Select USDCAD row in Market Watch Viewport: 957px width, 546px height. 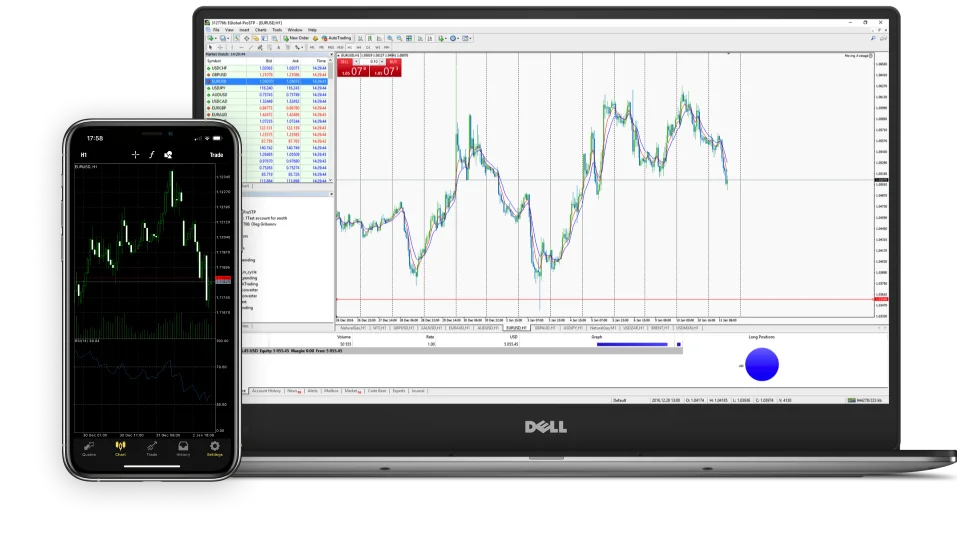(x=268, y=101)
